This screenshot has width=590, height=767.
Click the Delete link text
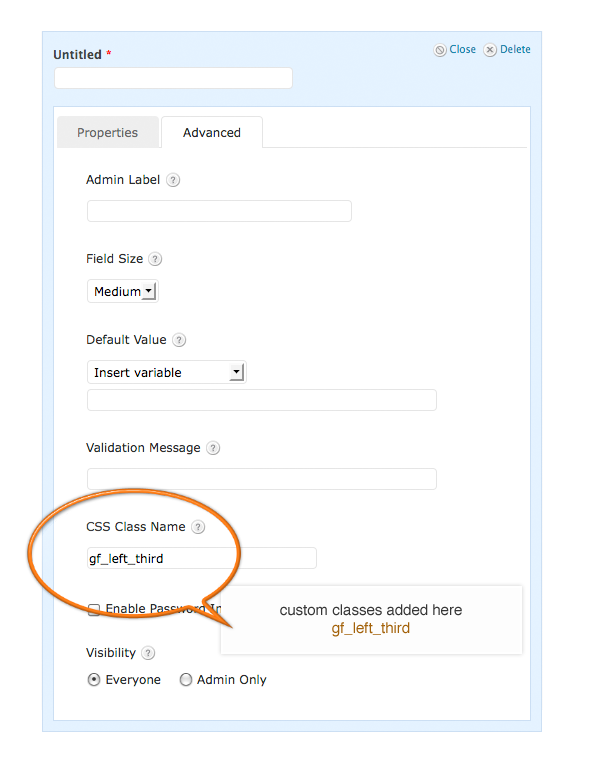click(x=515, y=49)
